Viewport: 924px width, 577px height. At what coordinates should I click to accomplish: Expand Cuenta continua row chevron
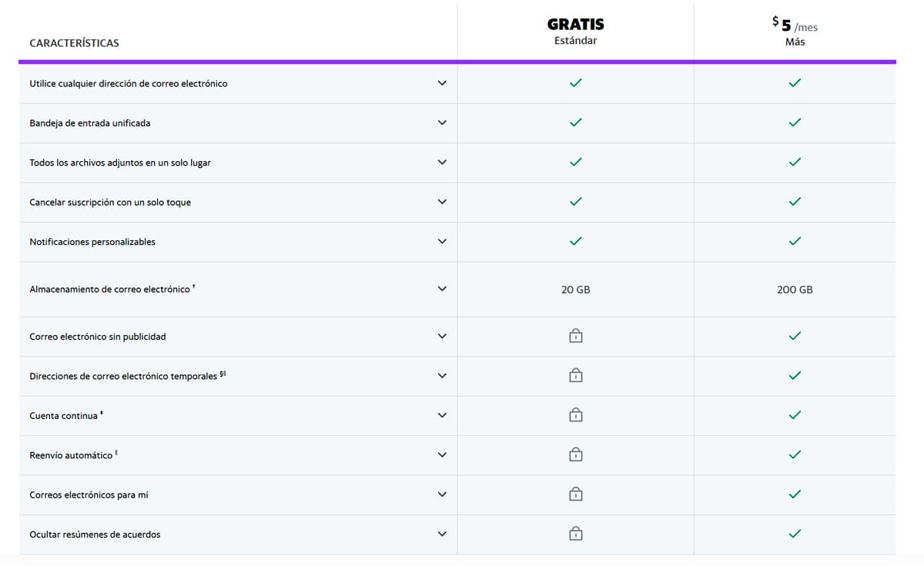441,415
